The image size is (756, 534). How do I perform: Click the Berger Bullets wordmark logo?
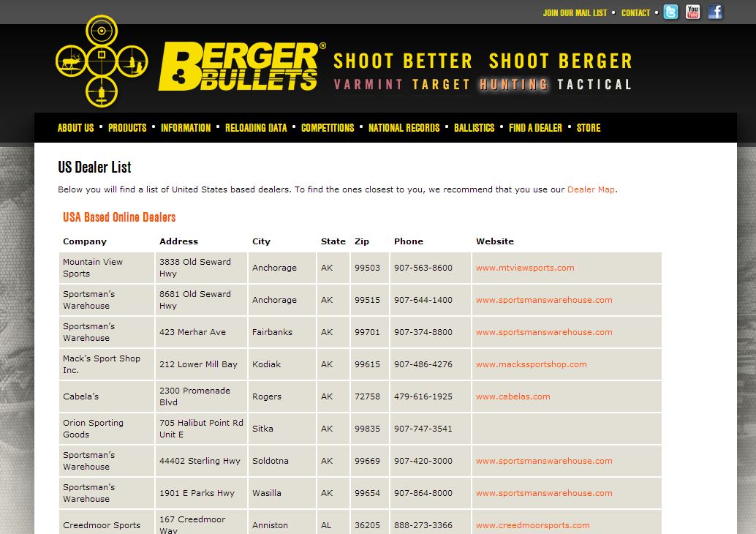coord(241,66)
